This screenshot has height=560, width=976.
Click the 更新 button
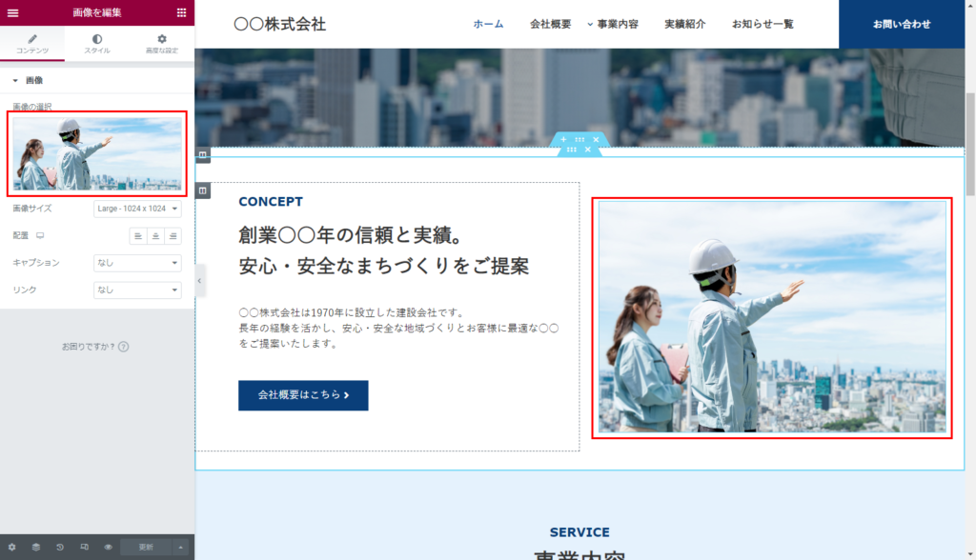point(146,548)
